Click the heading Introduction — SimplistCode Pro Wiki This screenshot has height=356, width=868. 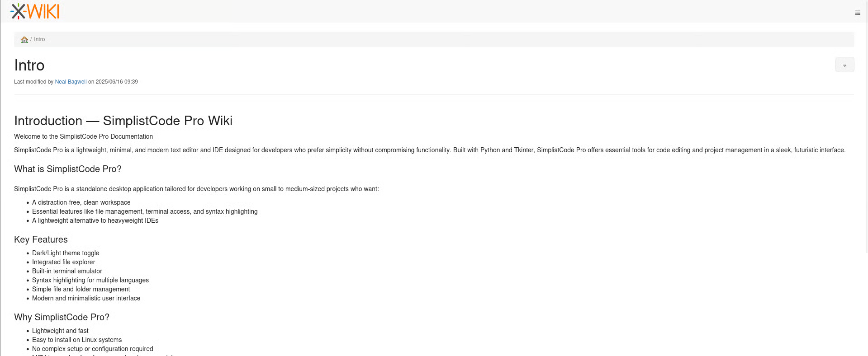[123, 121]
